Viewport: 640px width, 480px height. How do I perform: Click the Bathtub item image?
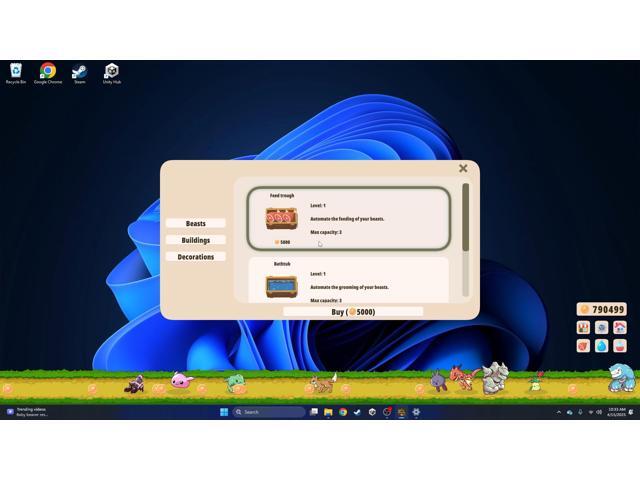pos(282,287)
